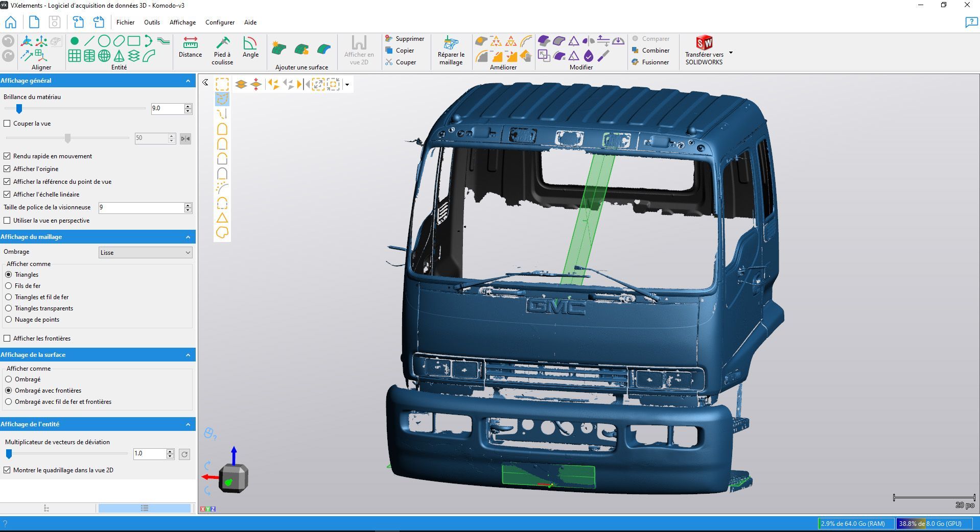Collapse the Affichage de la surface section
Screen dimensions: 980x532
click(x=186, y=354)
